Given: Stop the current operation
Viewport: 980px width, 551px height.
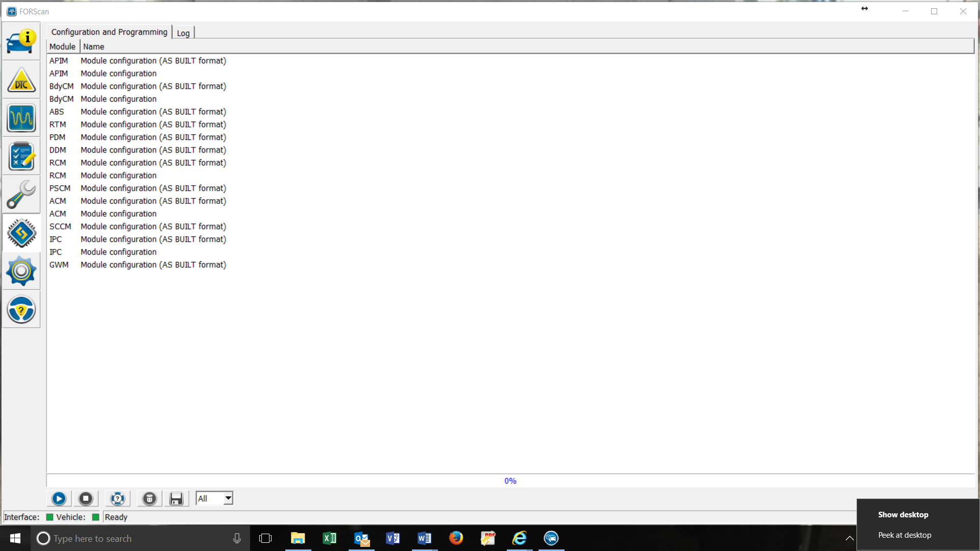Looking at the screenshot, I should [x=86, y=498].
